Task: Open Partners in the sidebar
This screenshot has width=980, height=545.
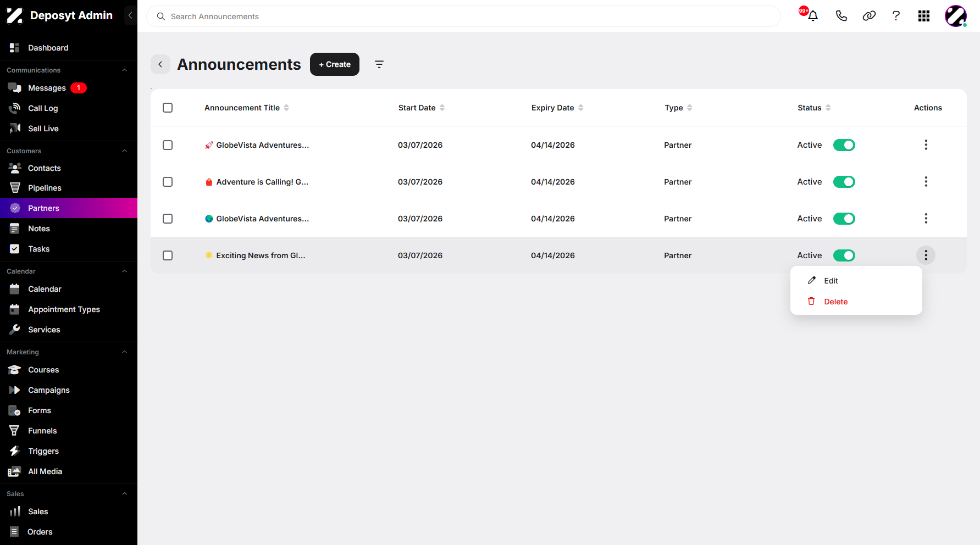Action: 69,208
